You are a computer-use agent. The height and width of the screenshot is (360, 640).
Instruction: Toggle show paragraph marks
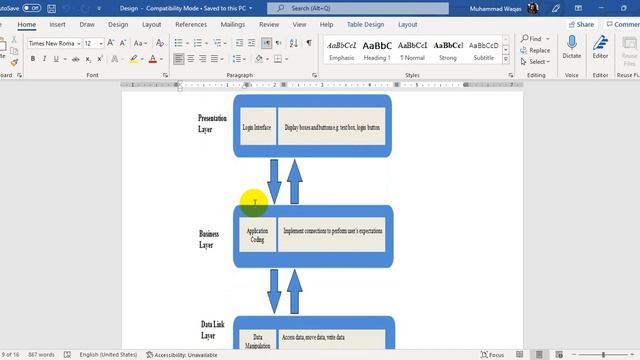(x=309, y=43)
